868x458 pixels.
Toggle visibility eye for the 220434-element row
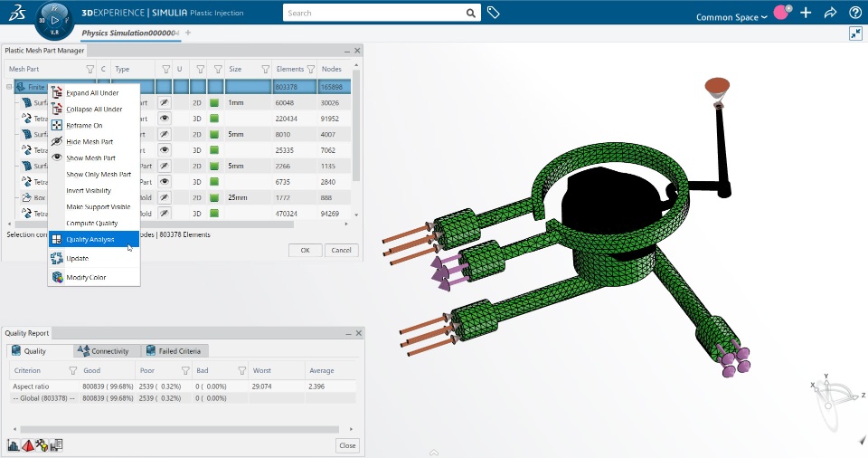(165, 118)
